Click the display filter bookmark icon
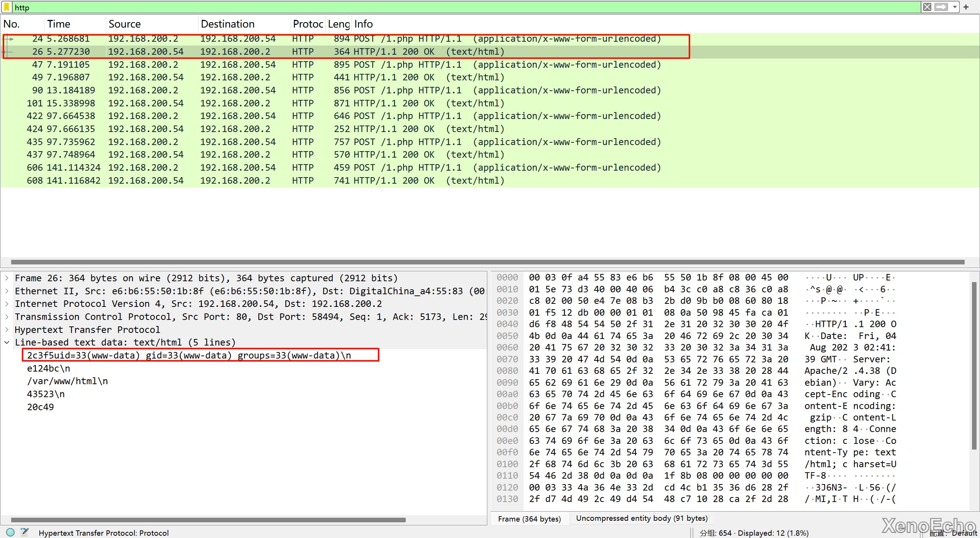980x538 pixels. coord(6,7)
